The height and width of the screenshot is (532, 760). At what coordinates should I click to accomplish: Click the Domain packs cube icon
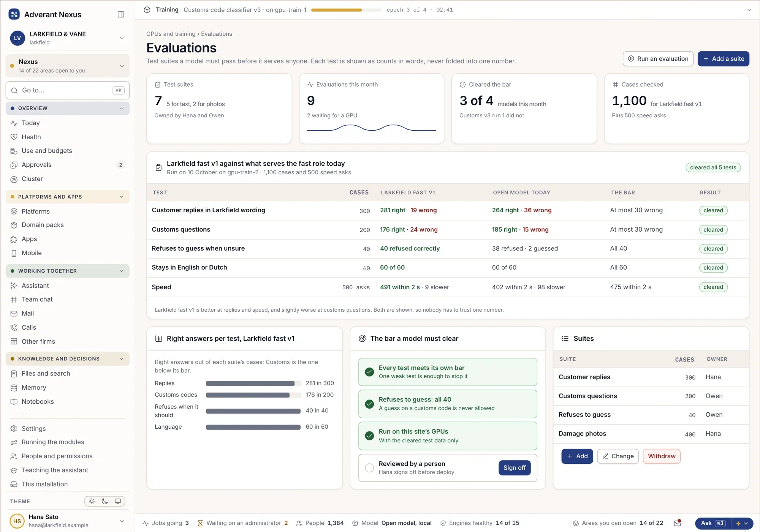[14, 225]
